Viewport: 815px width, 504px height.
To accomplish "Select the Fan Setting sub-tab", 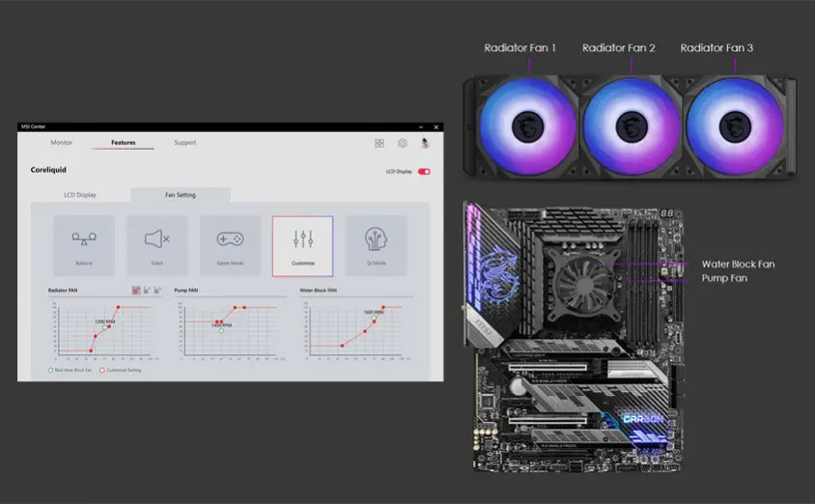I will coord(181,195).
